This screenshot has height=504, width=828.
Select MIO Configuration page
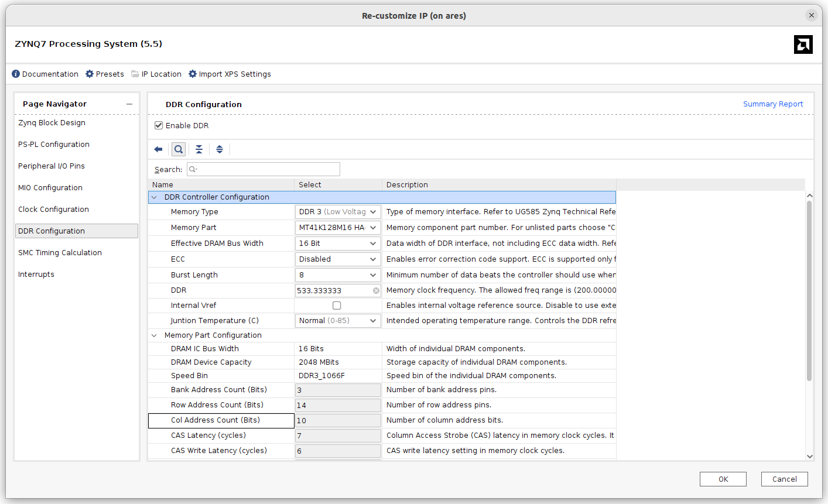pyautogui.click(x=50, y=188)
